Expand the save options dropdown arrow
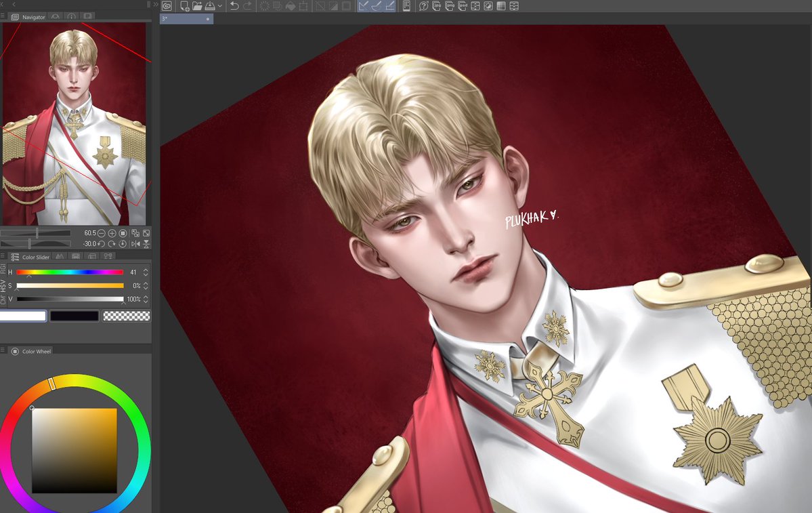 [x=220, y=6]
